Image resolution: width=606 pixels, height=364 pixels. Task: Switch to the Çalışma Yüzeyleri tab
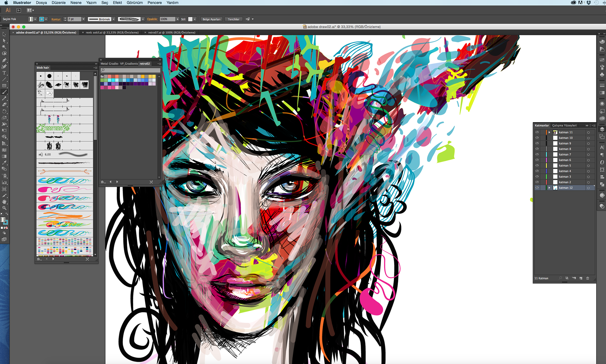[x=564, y=126]
